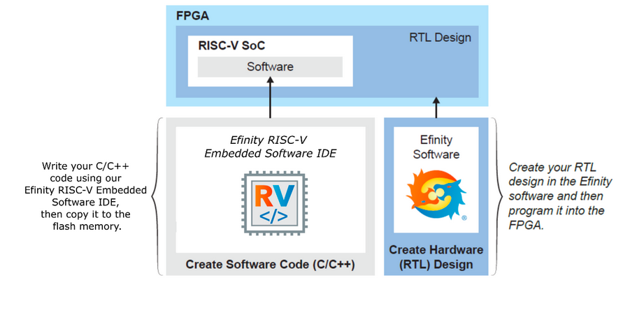This screenshot has width=644, height=322.
Task: Click 'Efinity RISC-V Embedded Software IDE' title
Action: (270, 147)
